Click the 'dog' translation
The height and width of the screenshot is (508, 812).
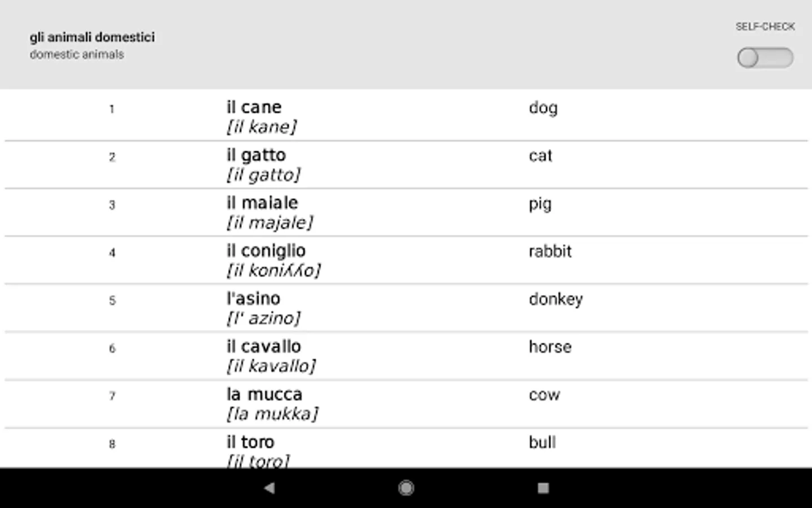543,108
